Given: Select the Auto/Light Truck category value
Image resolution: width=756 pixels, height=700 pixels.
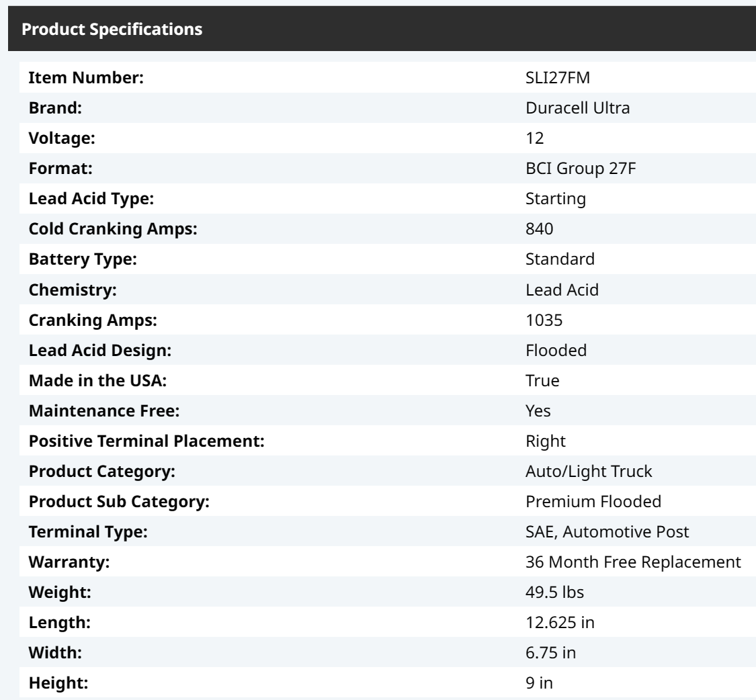Looking at the screenshot, I should [588, 472].
